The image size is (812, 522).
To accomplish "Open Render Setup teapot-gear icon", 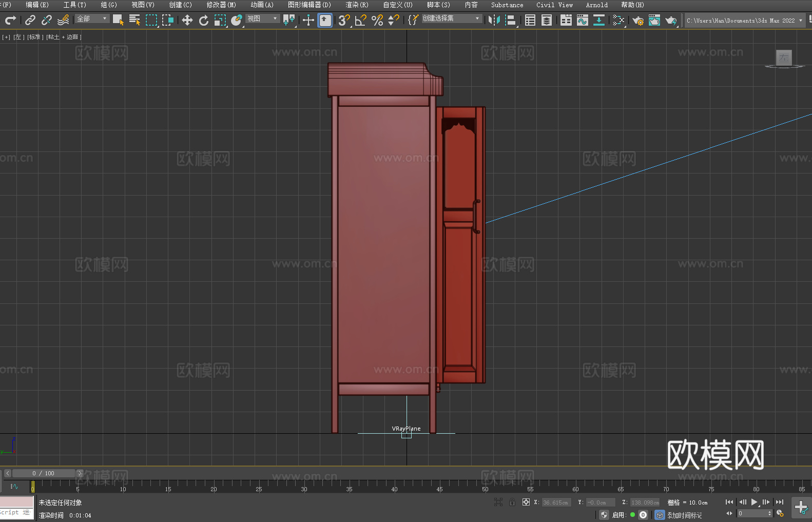I will [x=638, y=20].
